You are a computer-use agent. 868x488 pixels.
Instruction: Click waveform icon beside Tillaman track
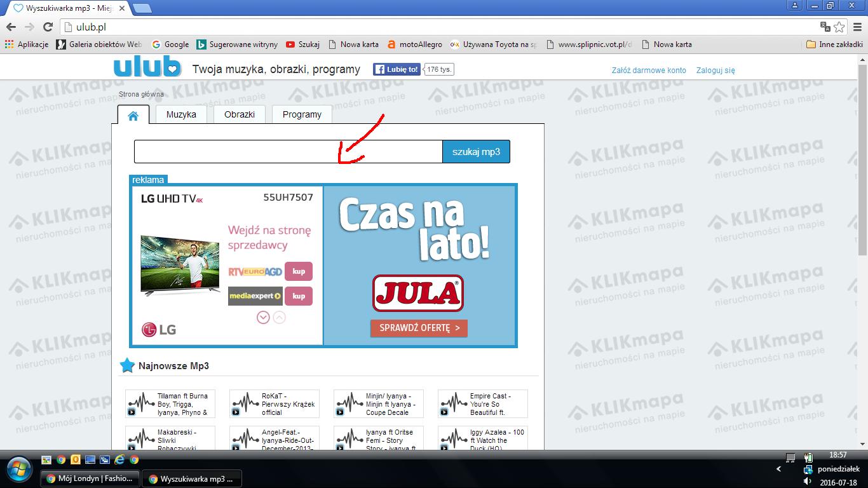141,404
